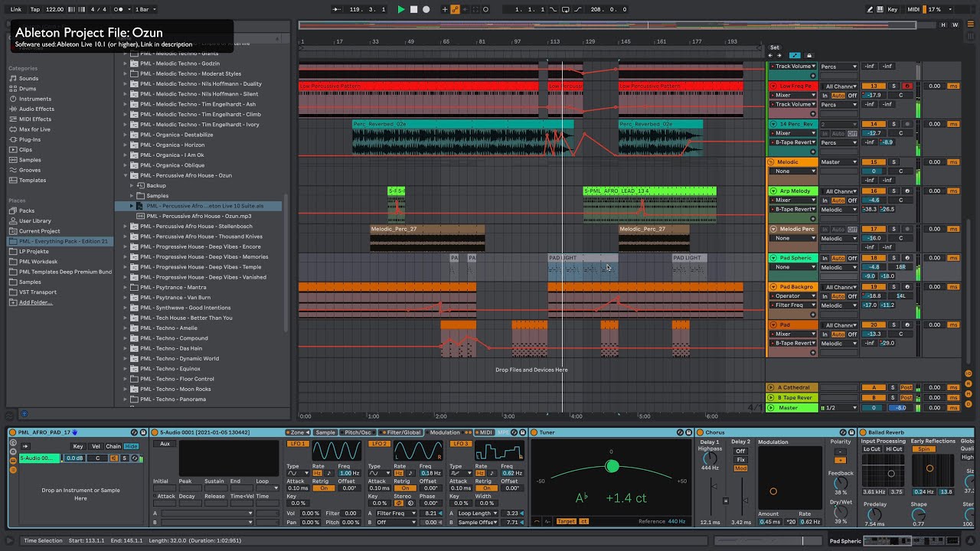Toggle LFO 1 on the sampler

coord(297,444)
